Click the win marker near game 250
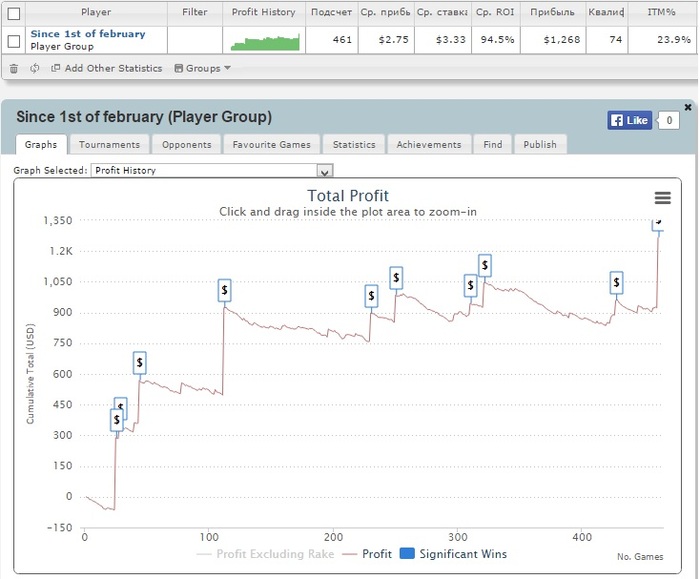Viewport: 700px width, 579px height. pyautogui.click(x=396, y=278)
